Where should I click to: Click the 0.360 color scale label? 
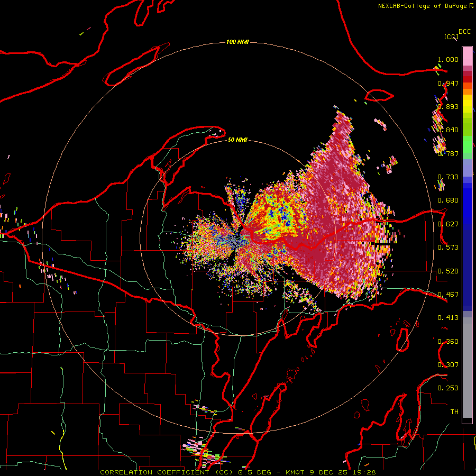point(448,342)
